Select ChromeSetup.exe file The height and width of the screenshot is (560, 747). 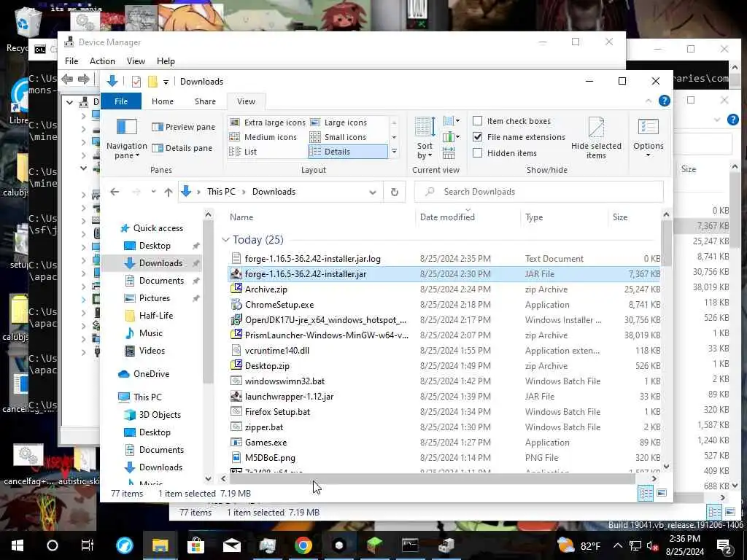coord(279,305)
